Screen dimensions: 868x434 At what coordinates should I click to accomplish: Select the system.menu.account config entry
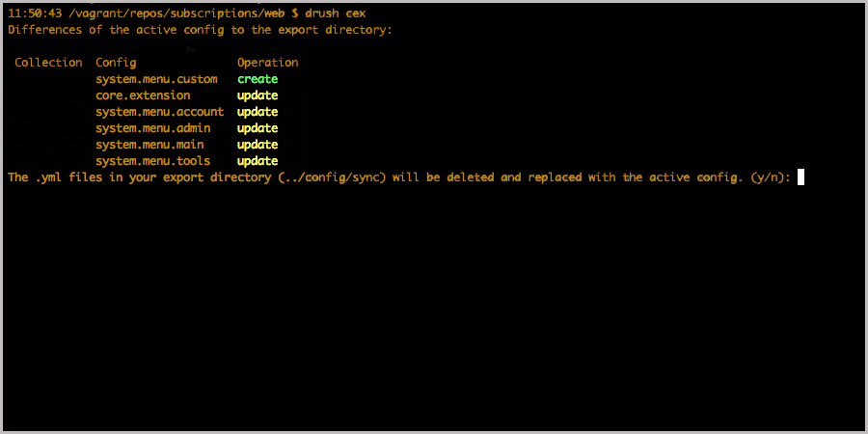159,112
